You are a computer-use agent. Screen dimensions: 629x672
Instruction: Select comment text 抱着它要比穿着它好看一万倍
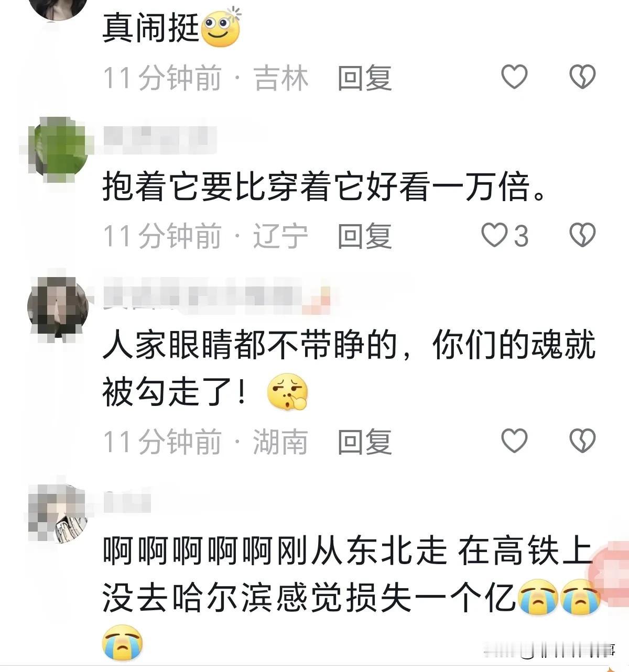(325, 187)
